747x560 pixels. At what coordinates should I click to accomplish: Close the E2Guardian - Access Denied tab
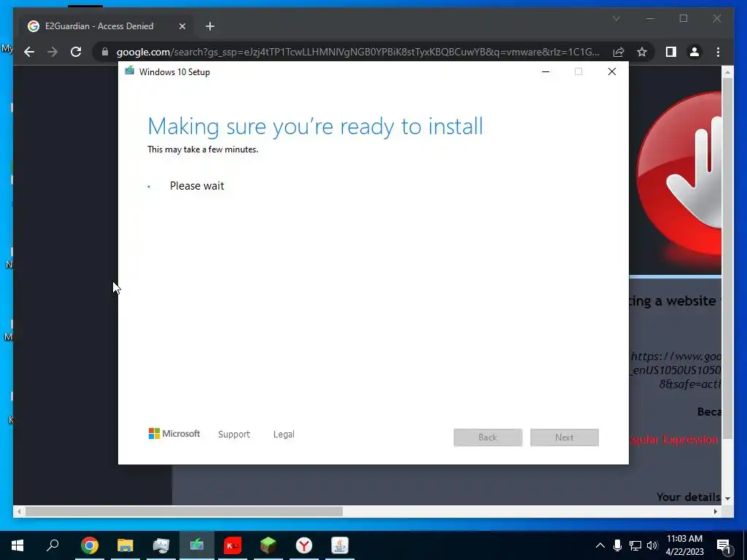click(x=182, y=27)
